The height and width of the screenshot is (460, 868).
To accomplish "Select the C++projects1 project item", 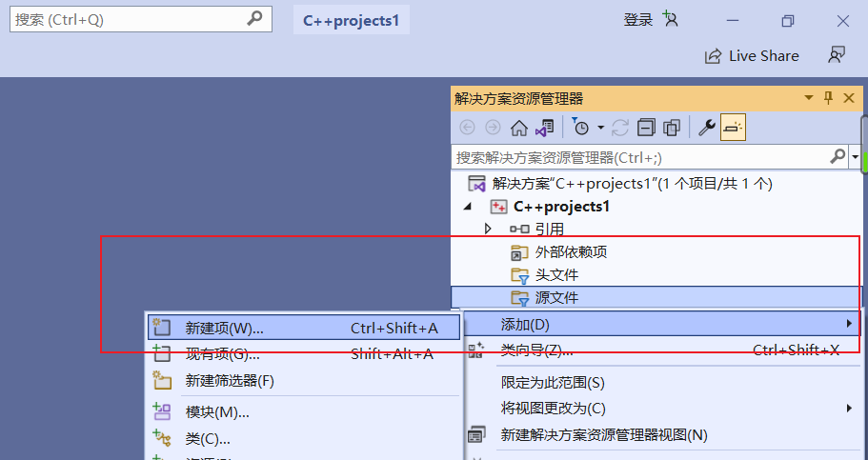I will click(x=551, y=207).
